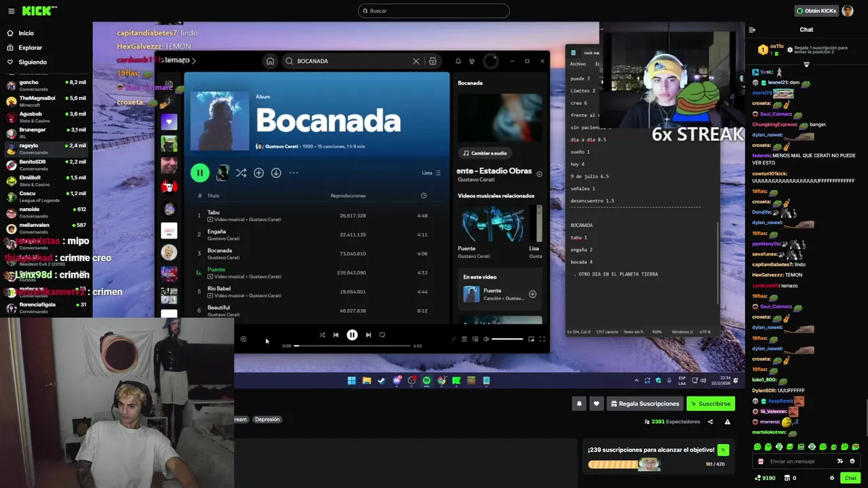The height and width of the screenshot is (488, 868).
Task: Mute Spotify with speaker icon
Action: click(x=486, y=339)
